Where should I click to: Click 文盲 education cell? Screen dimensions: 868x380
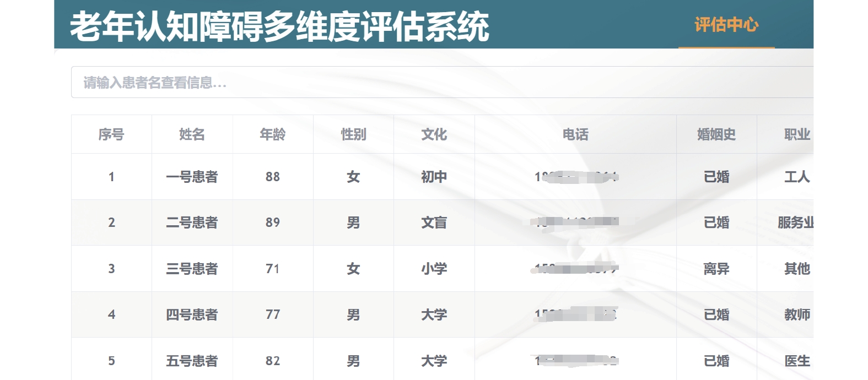[x=434, y=222]
